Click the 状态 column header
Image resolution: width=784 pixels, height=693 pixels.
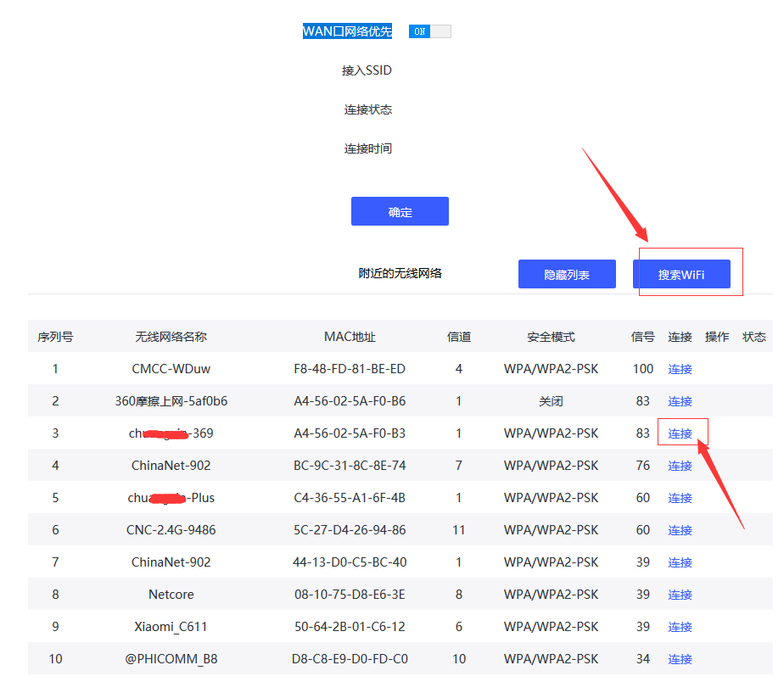click(754, 337)
